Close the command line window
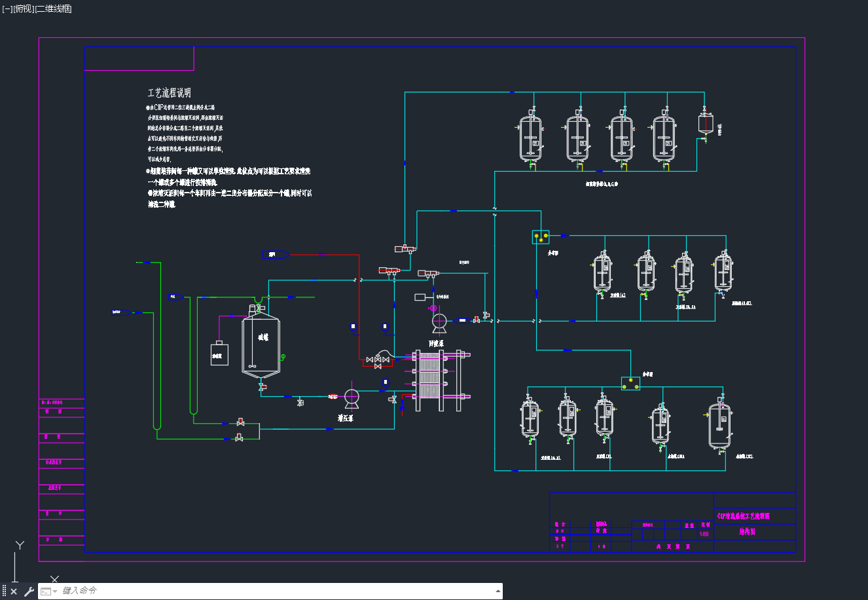Screen dimensions: 868x600 point(14,591)
